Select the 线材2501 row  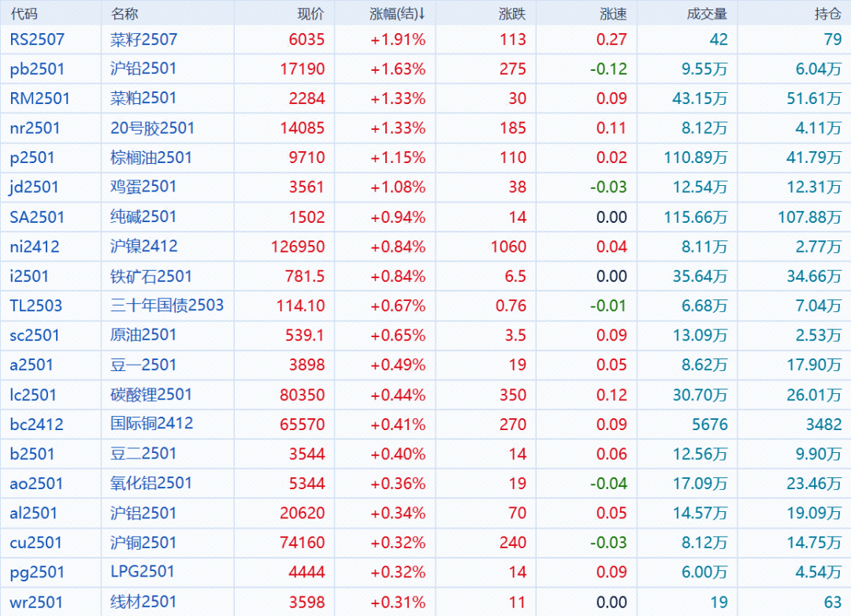(x=143, y=602)
